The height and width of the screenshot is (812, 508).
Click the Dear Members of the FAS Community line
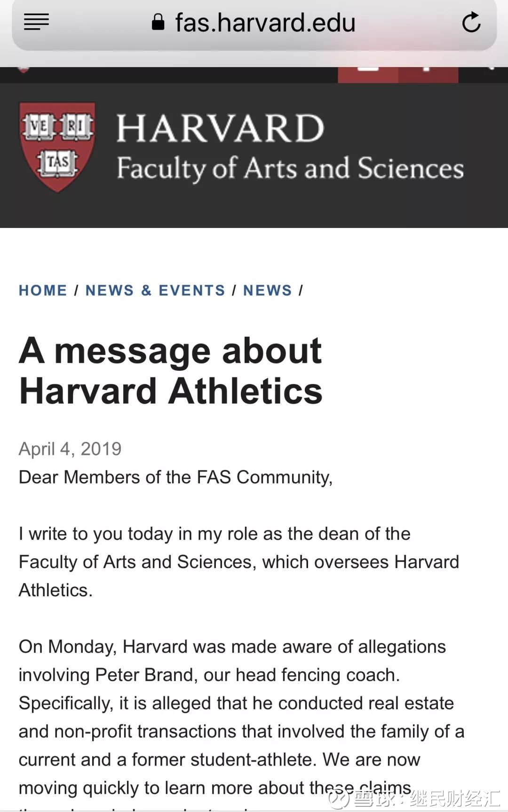175,477
